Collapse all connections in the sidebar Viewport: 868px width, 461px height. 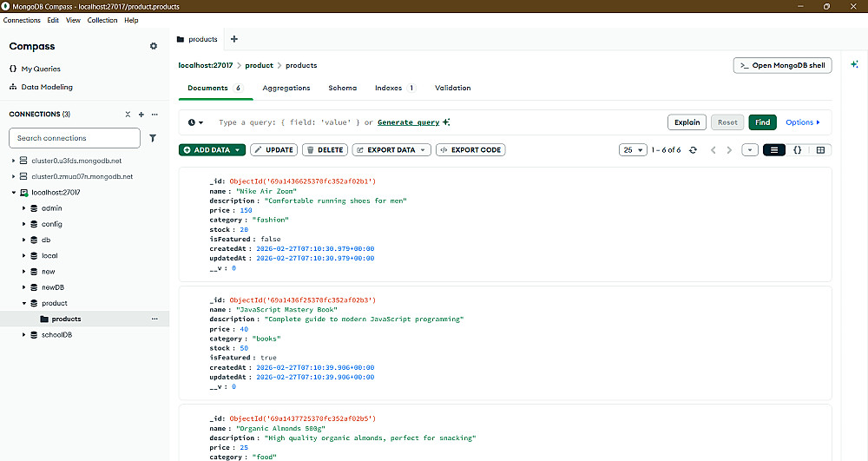click(x=128, y=114)
